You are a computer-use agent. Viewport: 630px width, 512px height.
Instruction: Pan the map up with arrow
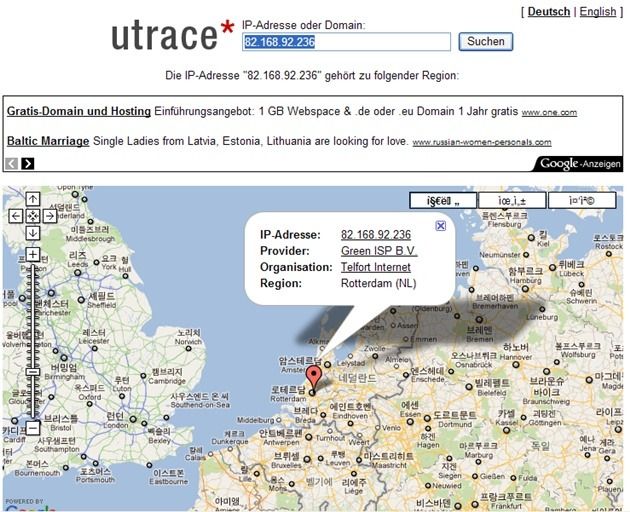click(33, 199)
